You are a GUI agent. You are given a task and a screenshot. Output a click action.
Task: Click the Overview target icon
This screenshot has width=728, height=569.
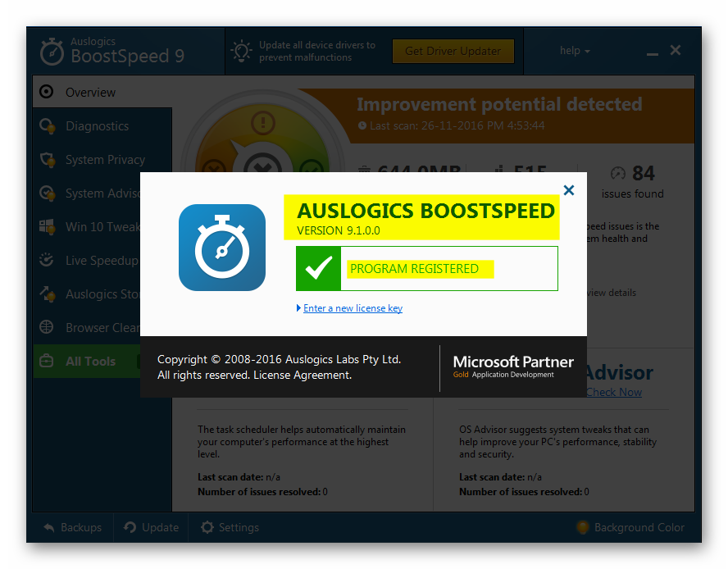tap(47, 92)
